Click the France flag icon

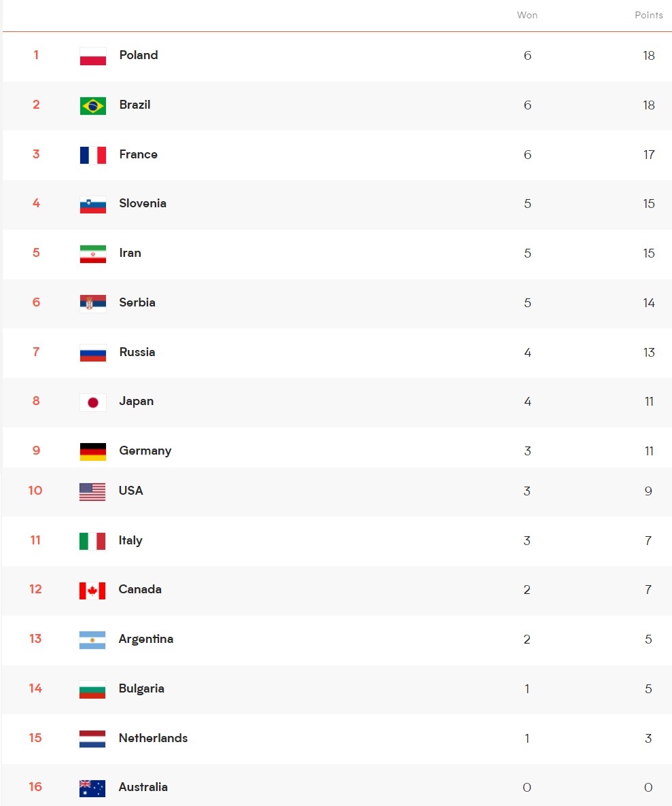tap(92, 155)
